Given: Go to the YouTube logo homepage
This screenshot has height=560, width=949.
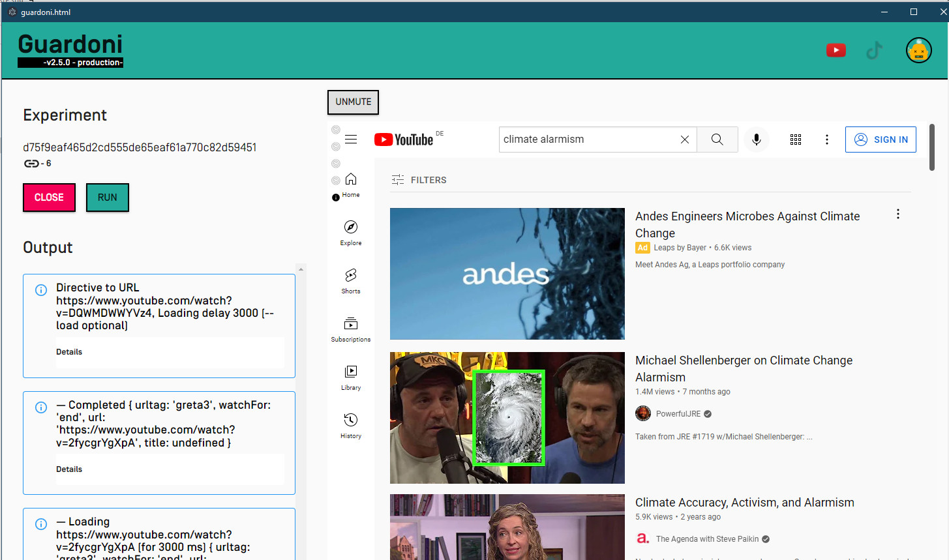Looking at the screenshot, I should click(x=404, y=140).
